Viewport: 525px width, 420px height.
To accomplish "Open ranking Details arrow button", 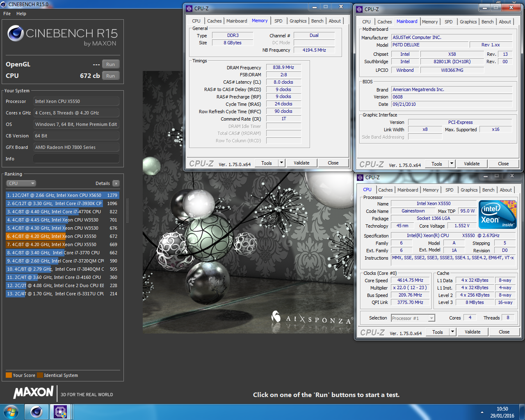I will [x=116, y=183].
